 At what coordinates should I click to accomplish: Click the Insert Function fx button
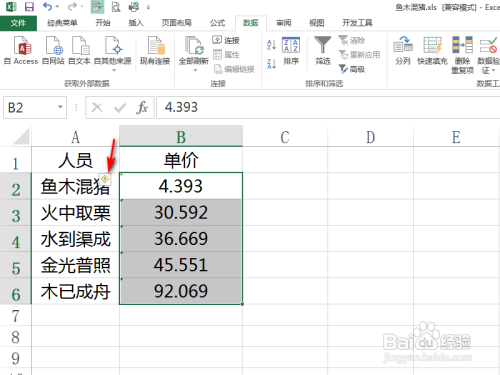pos(142,107)
